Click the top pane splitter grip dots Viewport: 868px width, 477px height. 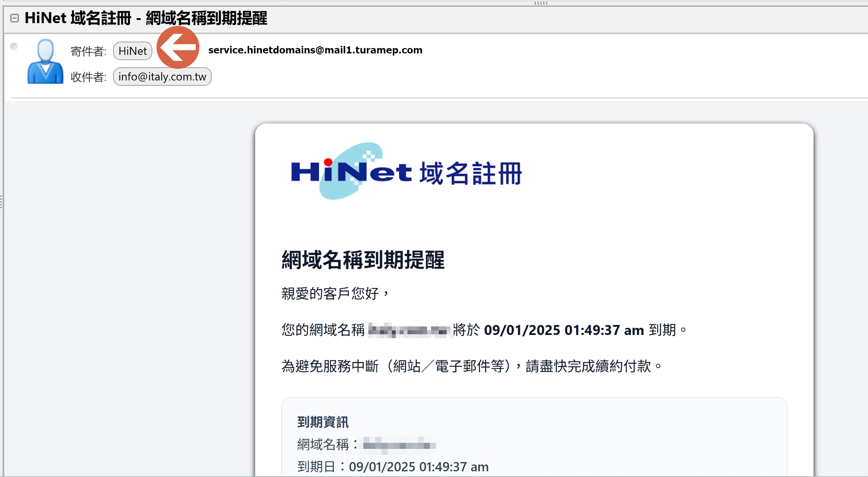[x=541, y=3]
